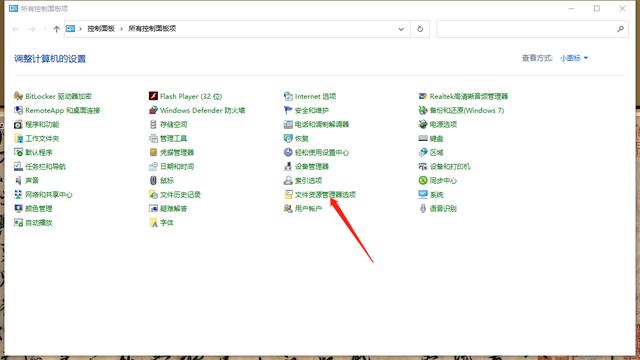The height and width of the screenshot is (360, 640).
Task: Open the 安全和维护 flag icon
Action: pos(288,110)
